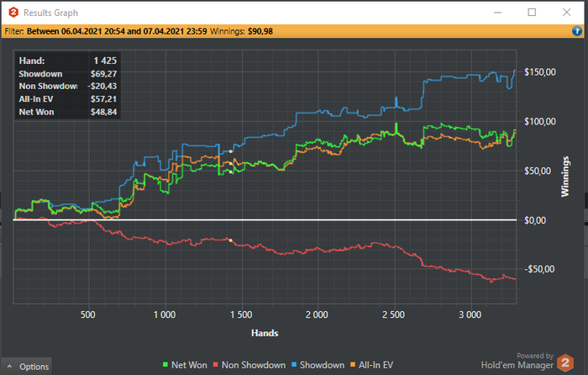Click the $150,00 y-axis label
The width and height of the screenshot is (588, 375).
pos(539,72)
